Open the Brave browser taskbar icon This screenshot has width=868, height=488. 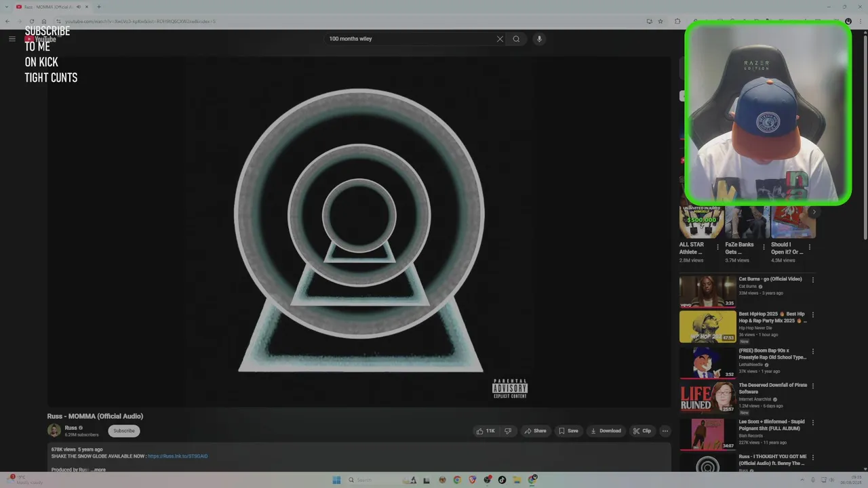point(472,480)
